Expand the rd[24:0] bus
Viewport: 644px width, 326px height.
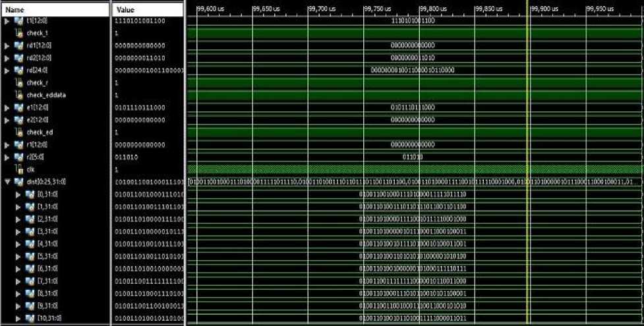[x=7, y=70]
